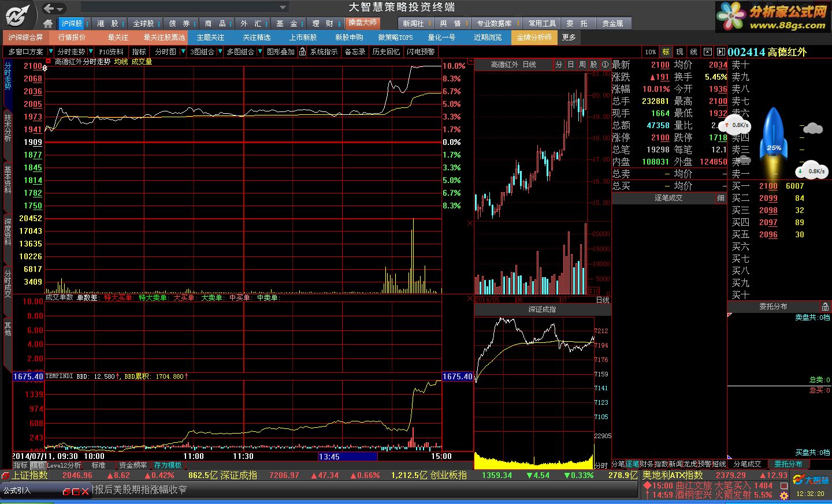Click the collapse-right side panel icon
The height and width of the screenshot is (504, 832).
coord(720,51)
